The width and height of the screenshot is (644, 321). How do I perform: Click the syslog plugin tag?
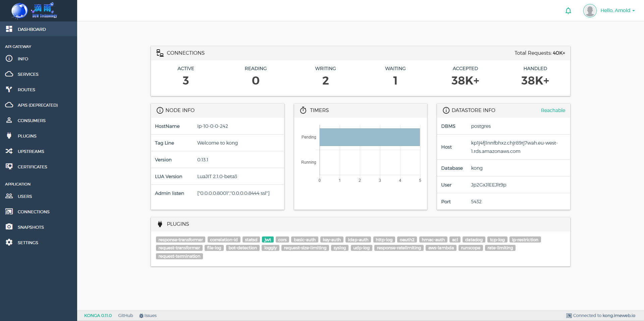340,248
